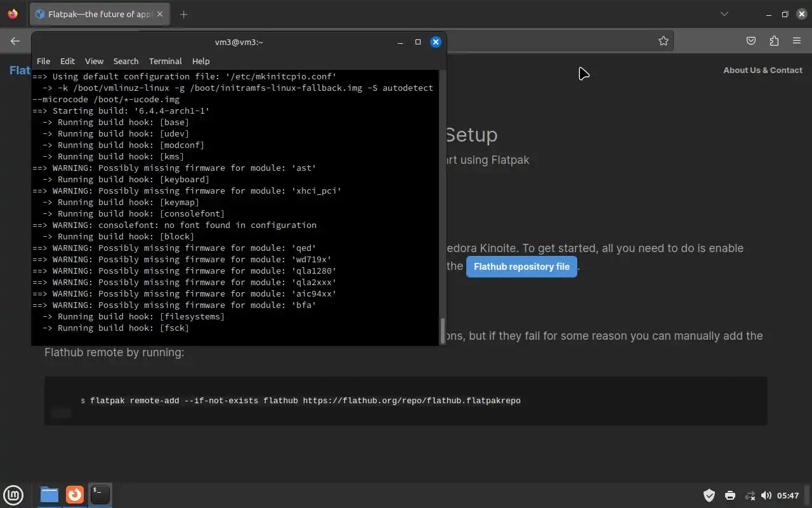Open the Pocket save icon in Firefox
The height and width of the screenshot is (508, 812).
pos(751,41)
